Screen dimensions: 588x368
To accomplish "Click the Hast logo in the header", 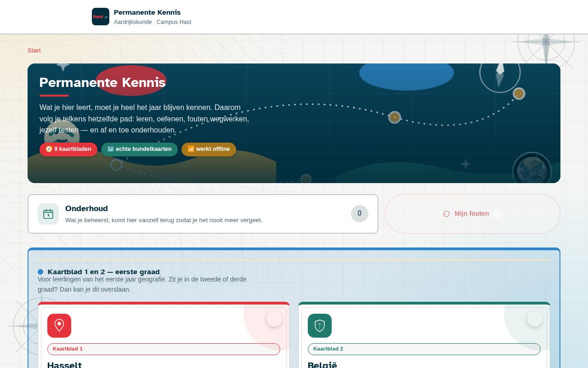I will click(101, 17).
